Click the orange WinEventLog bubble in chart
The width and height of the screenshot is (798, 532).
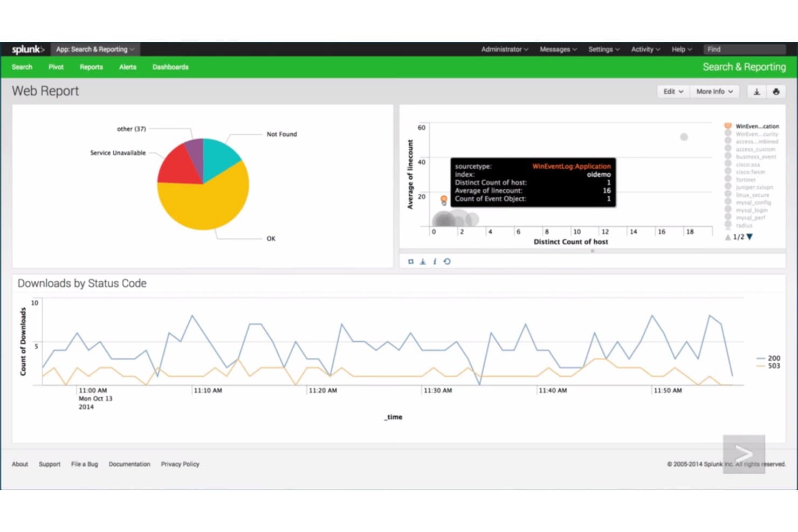[x=444, y=199]
